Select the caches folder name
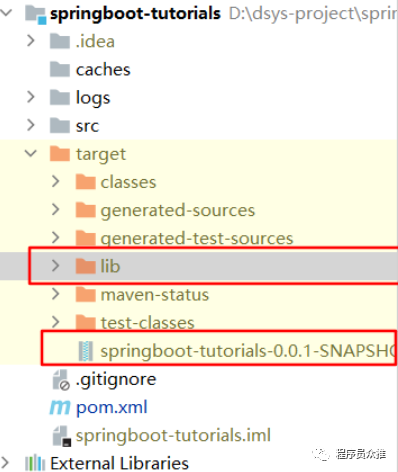 pyautogui.click(x=103, y=70)
